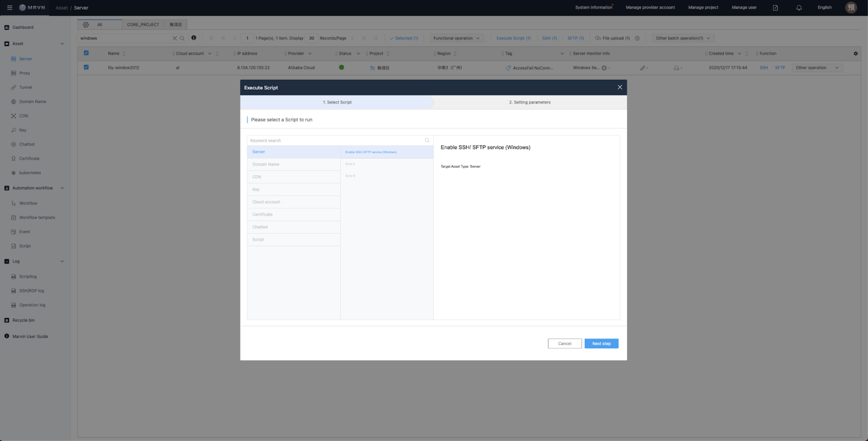Viewport: 868px width, 441px height.
Task: Click the keyword search magnifier in dialog
Action: 427,140
